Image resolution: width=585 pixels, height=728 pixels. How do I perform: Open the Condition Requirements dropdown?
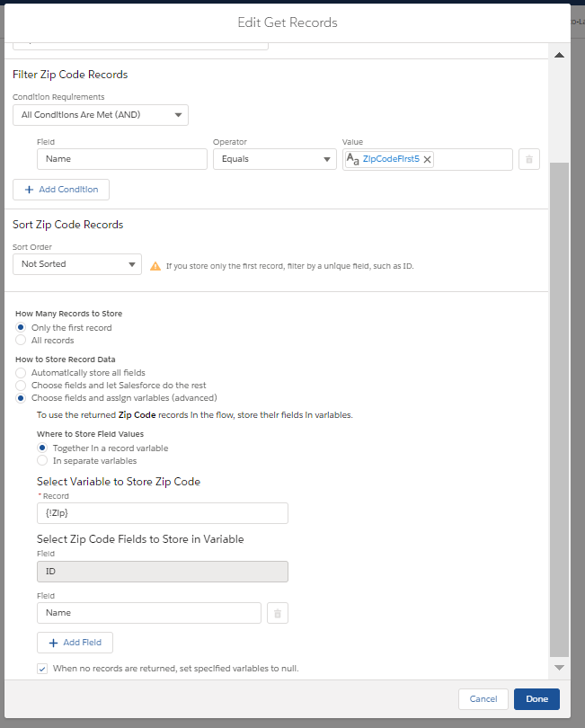click(x=101, y=115)
